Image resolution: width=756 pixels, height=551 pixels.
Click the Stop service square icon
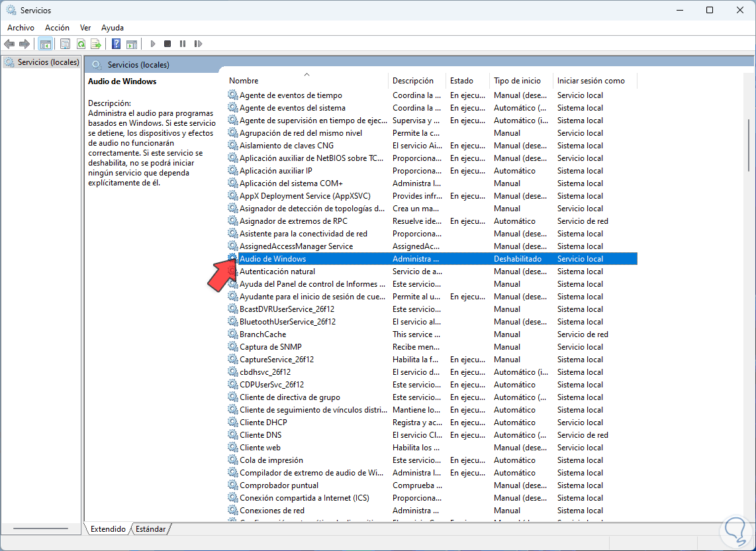[x=167, y=44]
